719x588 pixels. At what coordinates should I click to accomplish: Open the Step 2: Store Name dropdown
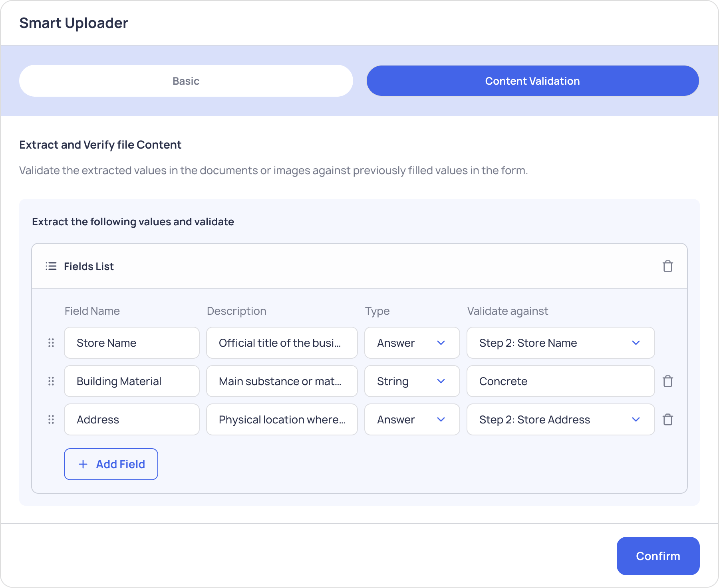point(560,343)
